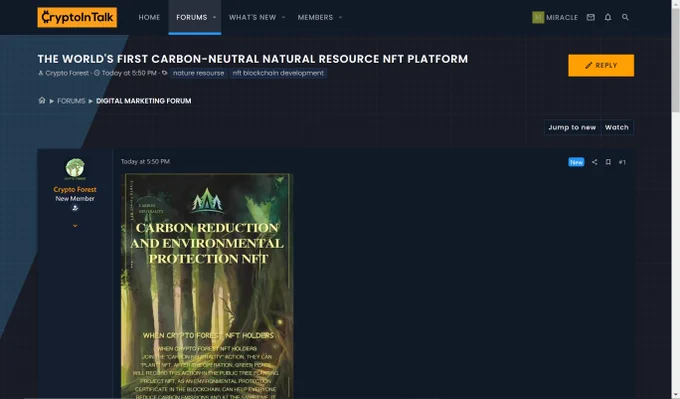Screen dimensions: 680x399
Task: Open Forums dropdown arrow
Action: 214,17
